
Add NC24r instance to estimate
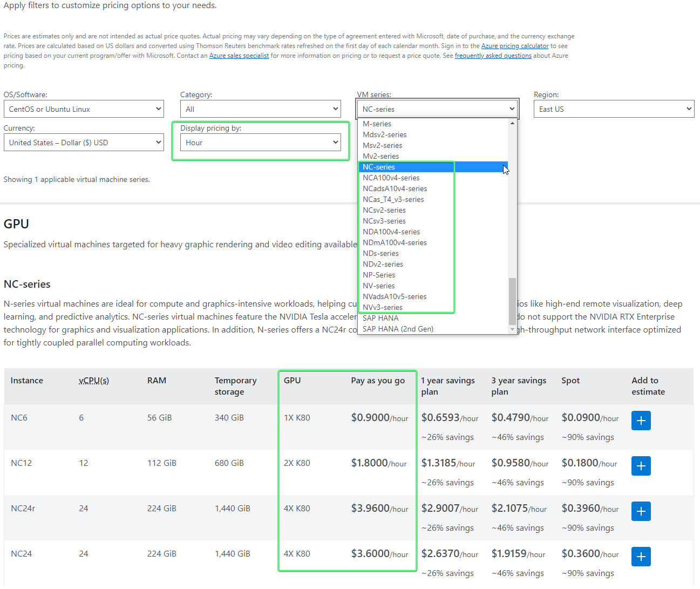tap(641, 511)
